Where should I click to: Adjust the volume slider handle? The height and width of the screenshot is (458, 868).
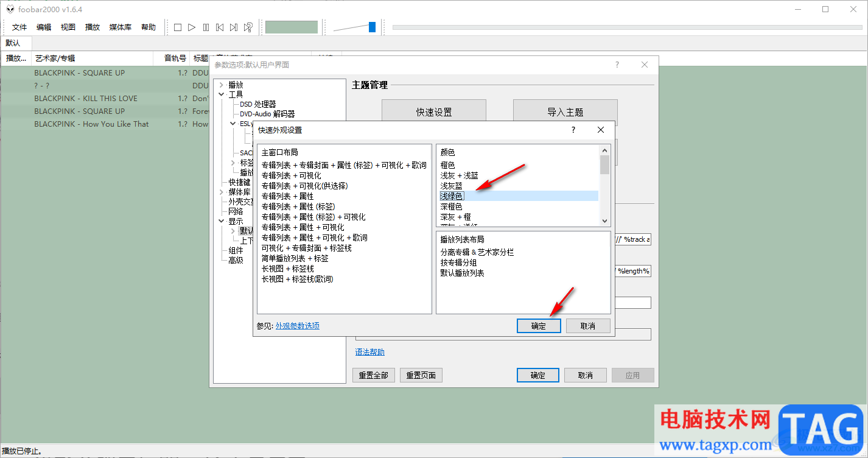coord(372,27)
